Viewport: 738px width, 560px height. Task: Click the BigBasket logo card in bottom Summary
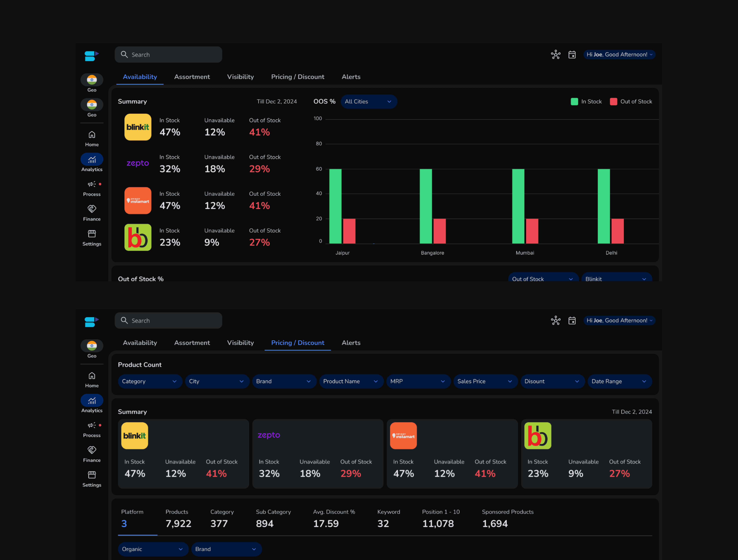(538, 436)
